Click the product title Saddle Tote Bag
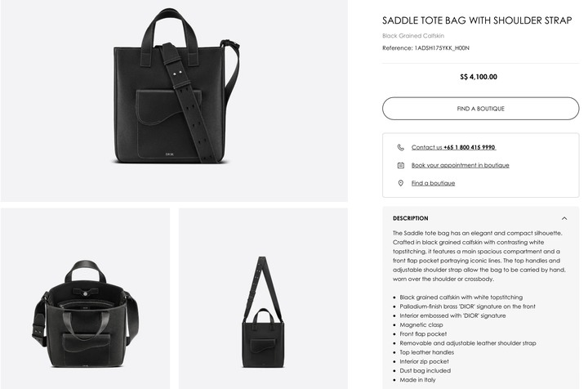 (x=477, y=20)
